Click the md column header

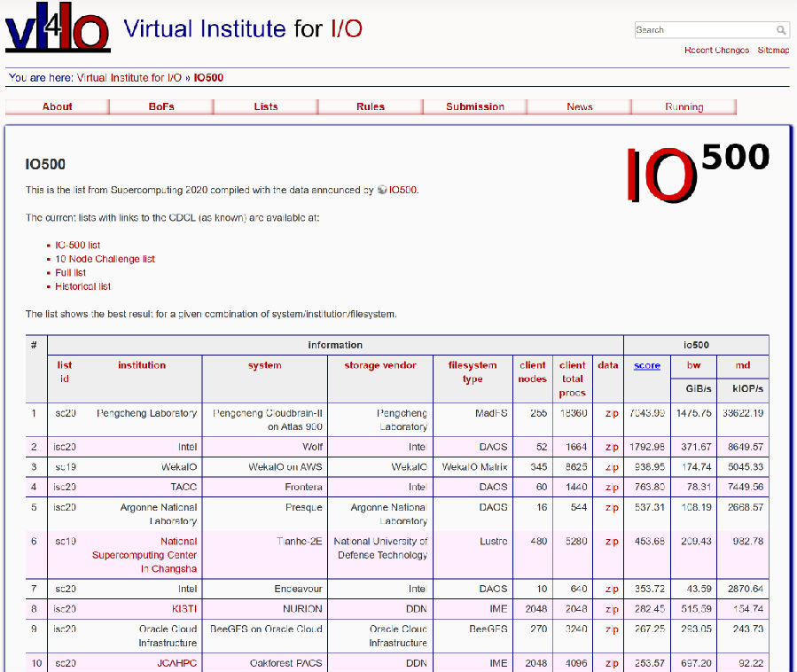coord(743,365)
